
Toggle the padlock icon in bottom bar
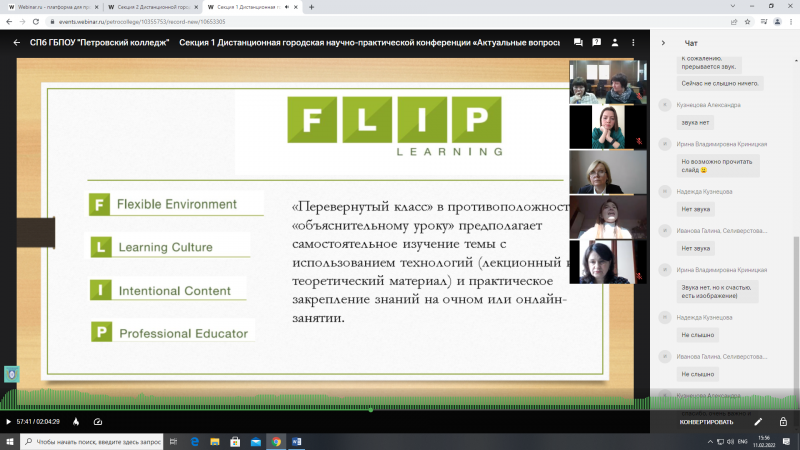pyautogui.click(x=783, y=422)
